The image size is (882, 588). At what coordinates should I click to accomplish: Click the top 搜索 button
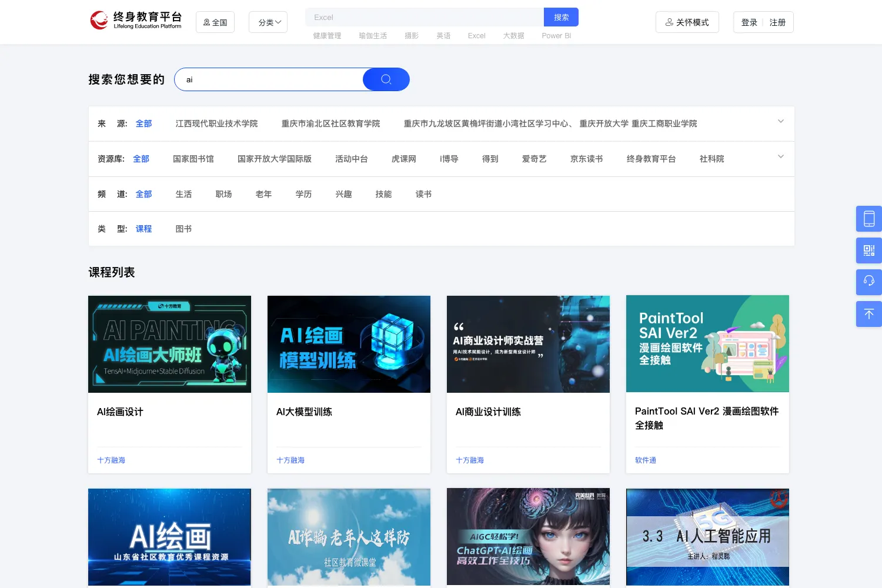point(561,17)
